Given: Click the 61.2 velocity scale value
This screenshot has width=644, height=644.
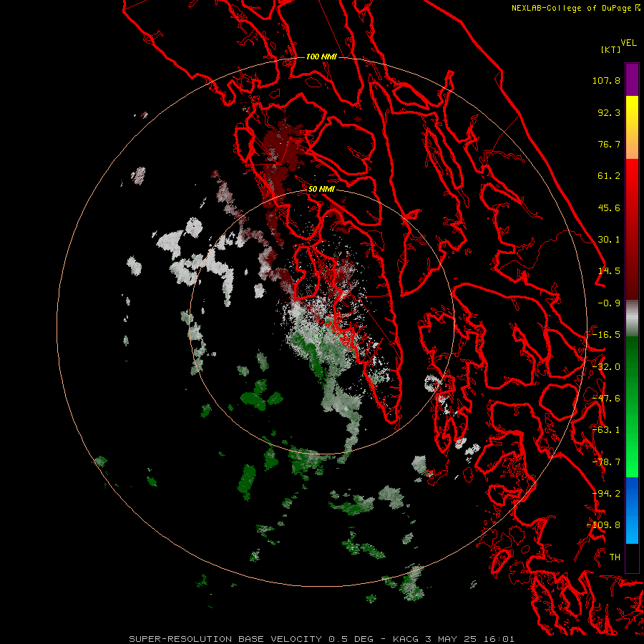Looking at the screenshot, I should click(609, 176).
